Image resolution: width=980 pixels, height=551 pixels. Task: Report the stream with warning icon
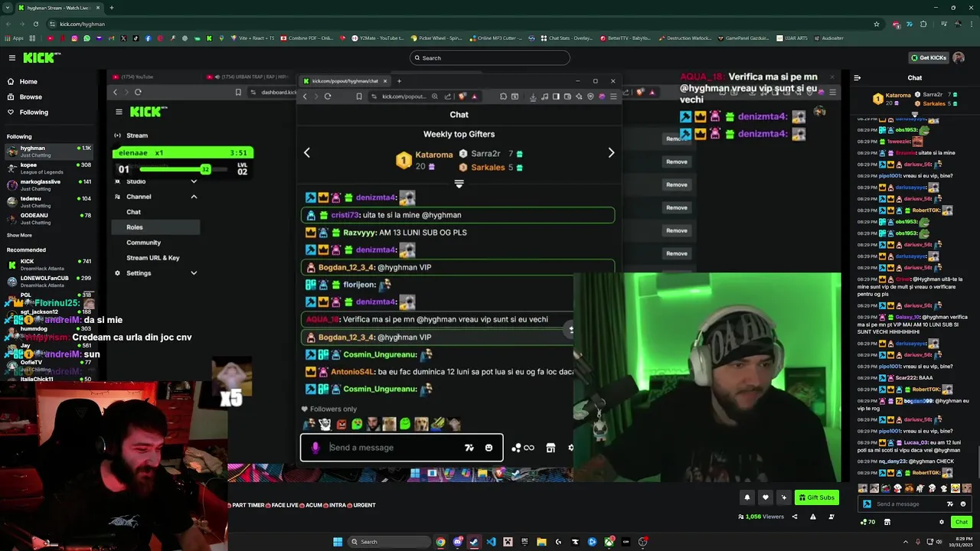point(812,517)
